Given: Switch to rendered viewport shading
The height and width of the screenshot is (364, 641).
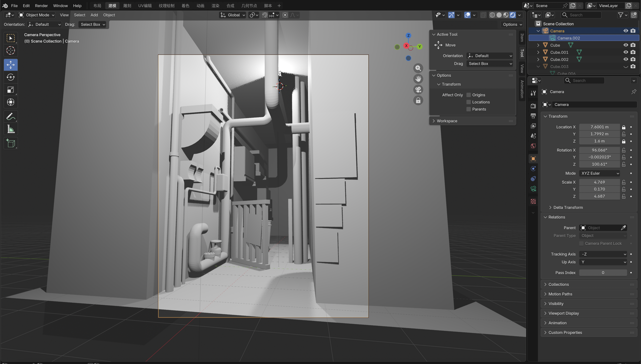Looking at the screenshot, I should click(x=513, y=15).
